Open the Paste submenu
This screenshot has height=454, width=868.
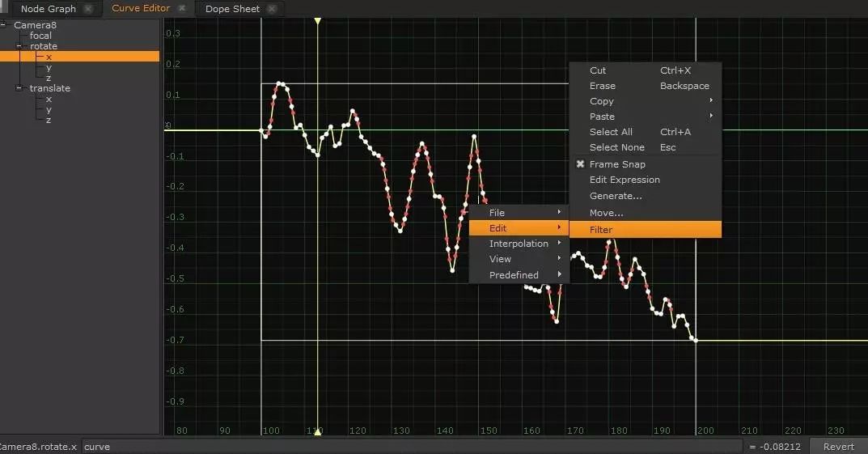pos(646,117)
